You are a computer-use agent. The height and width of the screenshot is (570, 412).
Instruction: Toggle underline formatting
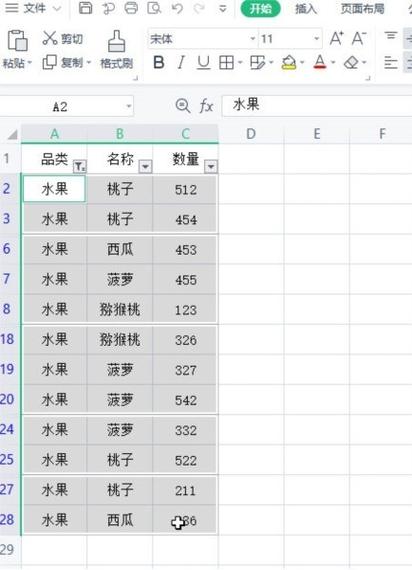[203, 63]
